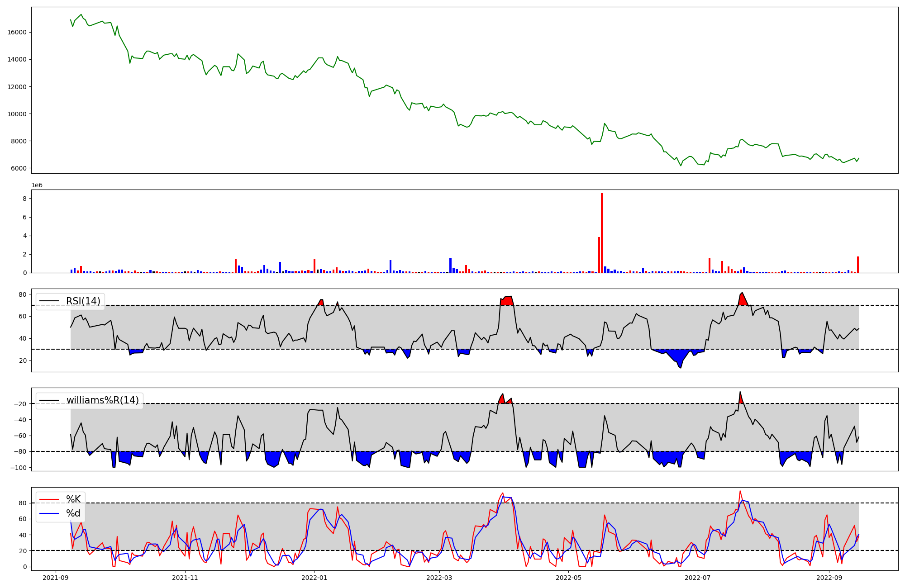
Task: Click the tallest red volume bar
Action: coord(602,233)
